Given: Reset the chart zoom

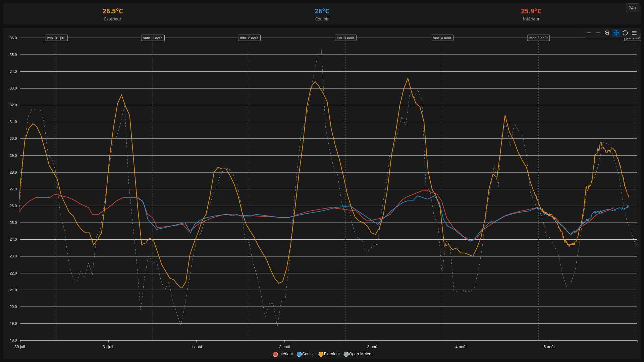Looking at the screenshot, I should click(625, 33).
